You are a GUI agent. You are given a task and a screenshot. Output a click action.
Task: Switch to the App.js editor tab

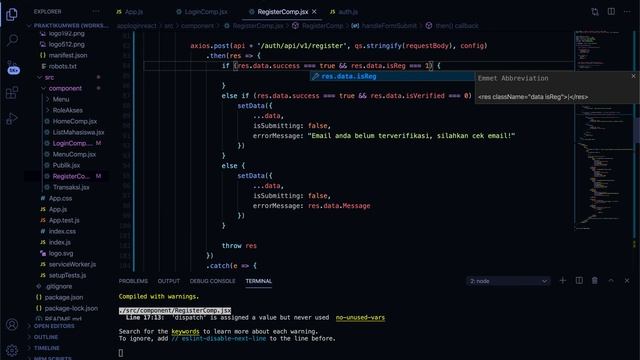coord(130,12)
